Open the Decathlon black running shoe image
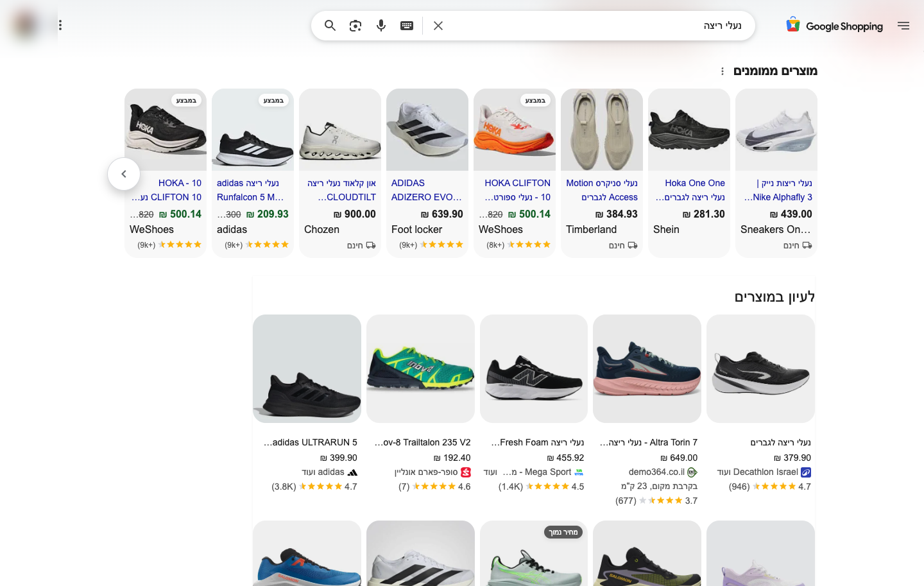 point(760,368)
